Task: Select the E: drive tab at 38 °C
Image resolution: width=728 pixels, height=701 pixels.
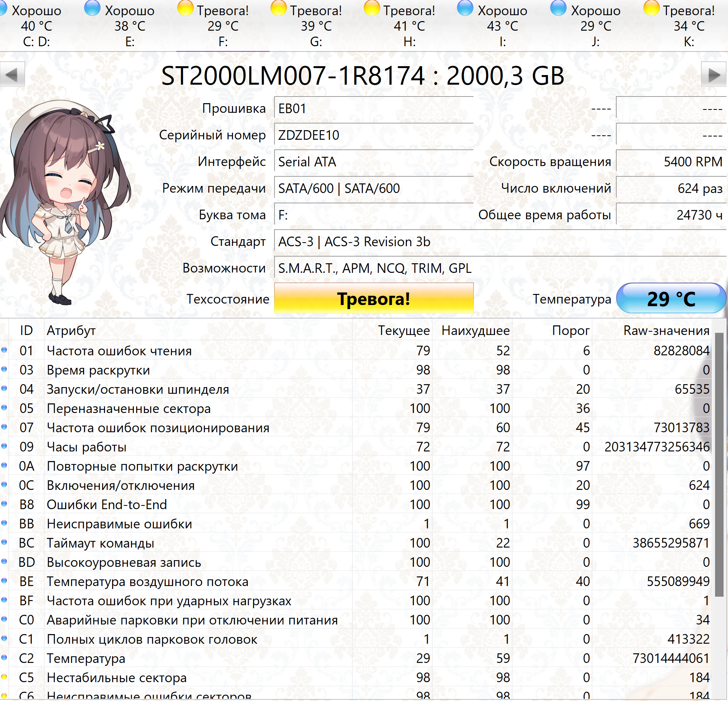Action: pyautogui.click(x=129, y=25)
